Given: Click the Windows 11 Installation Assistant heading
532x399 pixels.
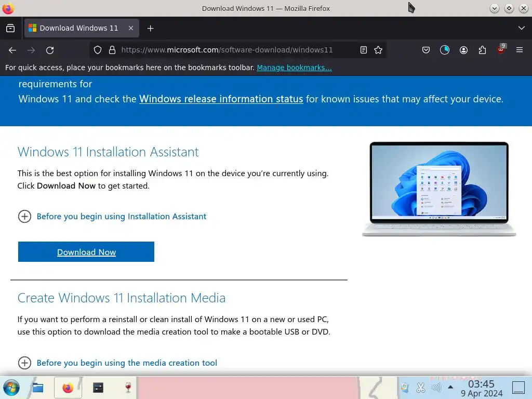Looking at the screenshot, I should [x=108, y=152].
